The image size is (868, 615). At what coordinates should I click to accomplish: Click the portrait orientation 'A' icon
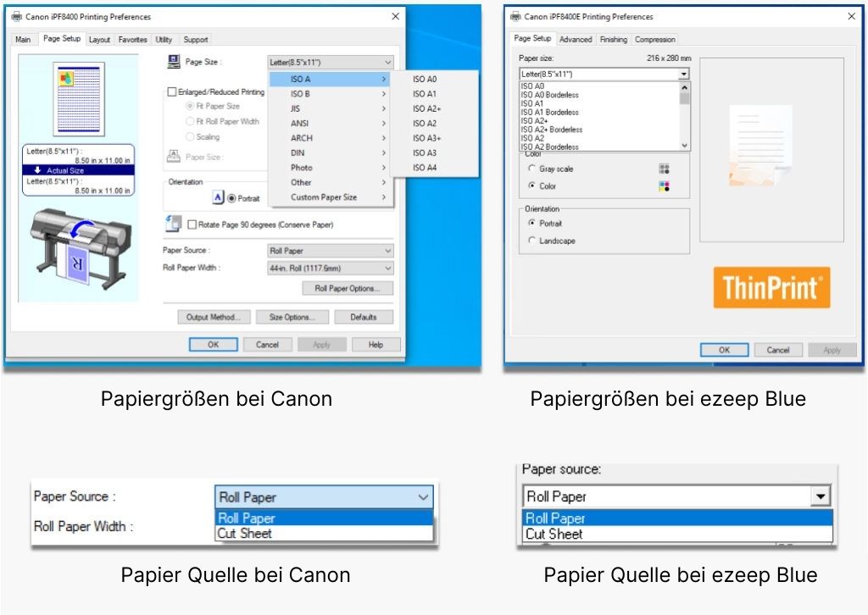[218, 197]
